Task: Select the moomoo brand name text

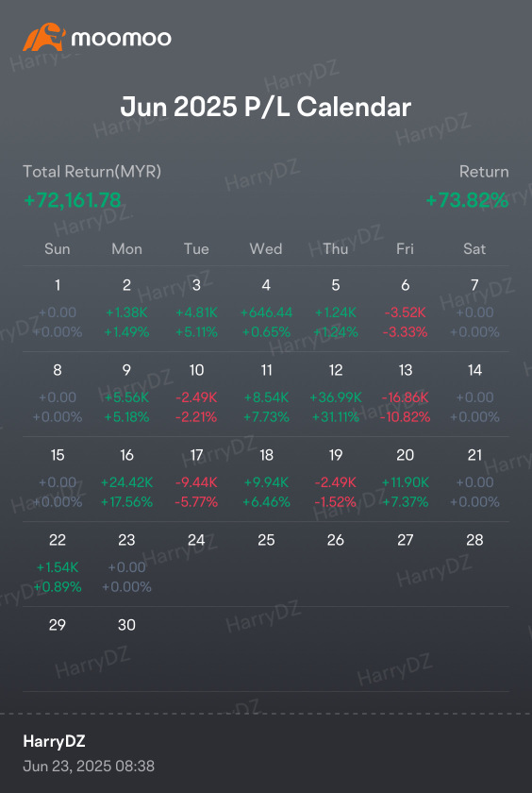Action: (122, 38)
